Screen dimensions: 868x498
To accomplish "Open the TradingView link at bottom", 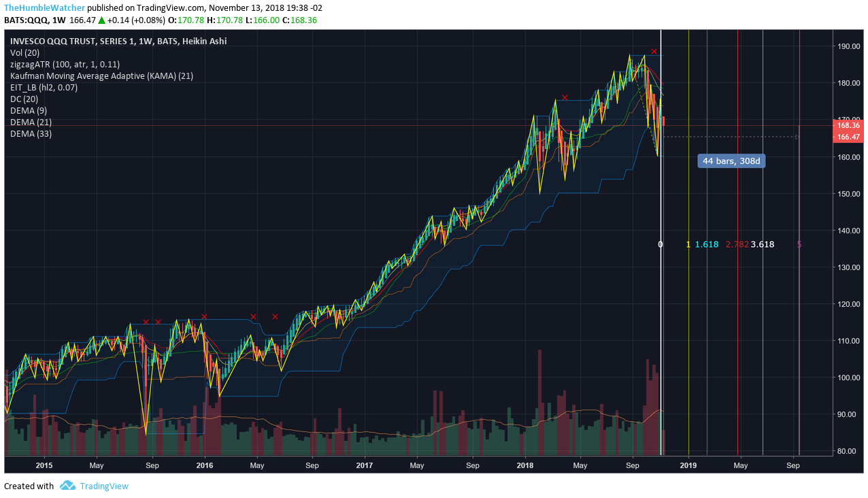I will (104, 486).
